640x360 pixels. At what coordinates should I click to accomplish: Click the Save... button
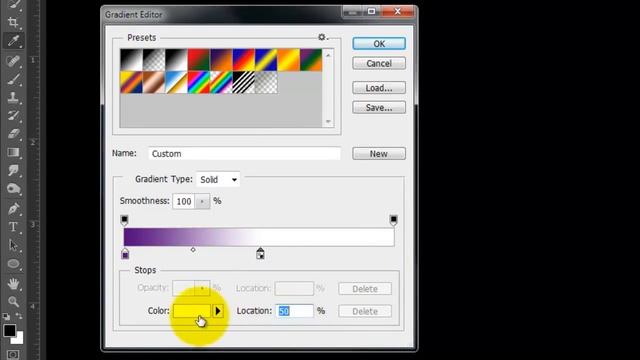pyautogui.click(x=379, y=108)
